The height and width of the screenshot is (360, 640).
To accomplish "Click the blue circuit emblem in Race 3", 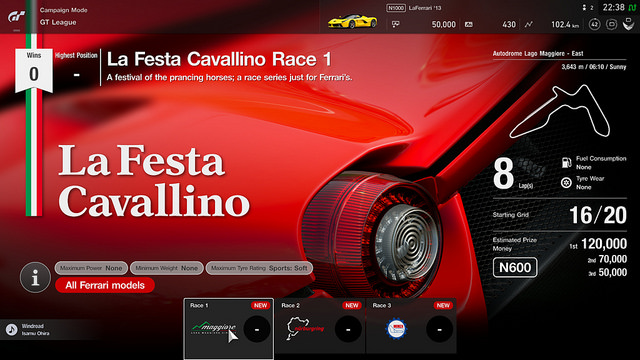I will tap(396, 329).
